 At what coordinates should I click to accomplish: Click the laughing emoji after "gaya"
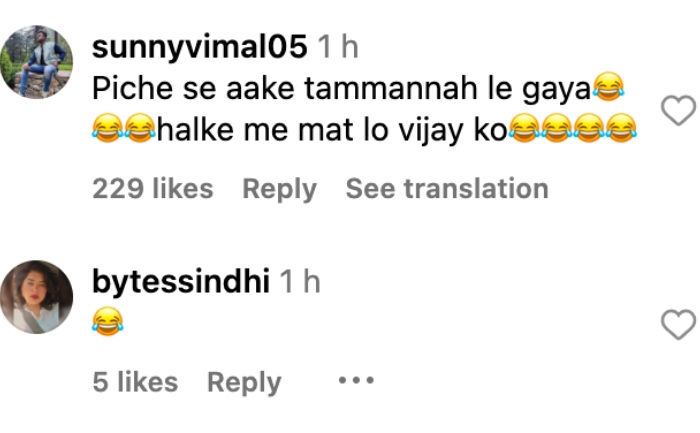[x=608, y=87]
